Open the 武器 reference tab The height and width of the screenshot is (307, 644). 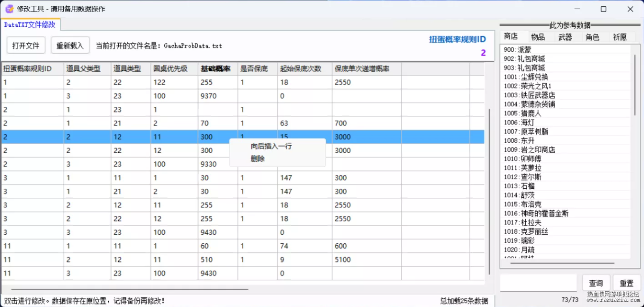tap(565, 37)
